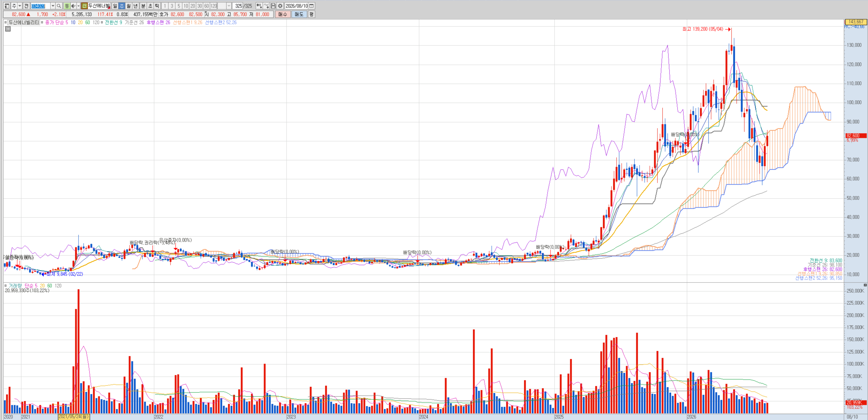Click the green 통 integration button
This screenshot has height=420, width=868.
[x=67, y=6]
